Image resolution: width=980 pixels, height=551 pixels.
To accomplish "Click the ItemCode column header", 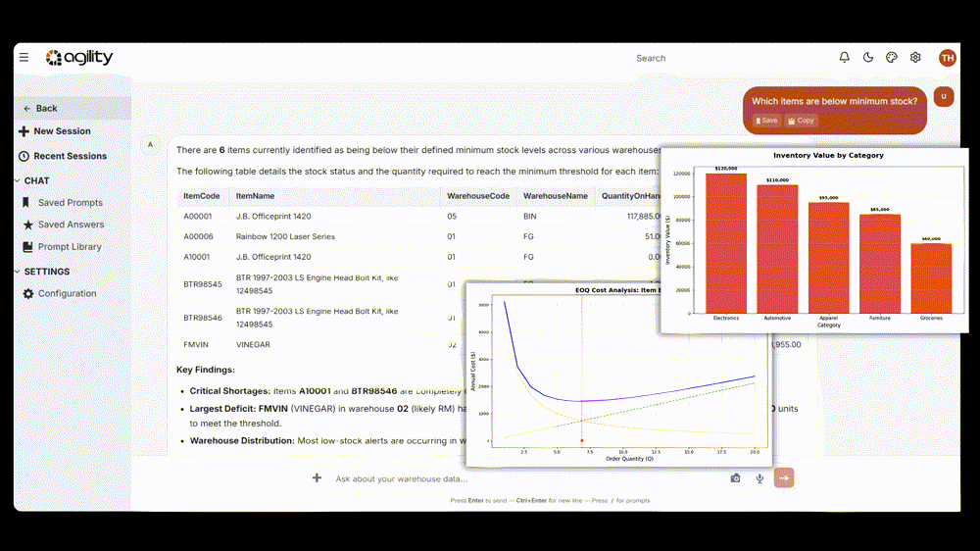I will (x=202, y=196).
